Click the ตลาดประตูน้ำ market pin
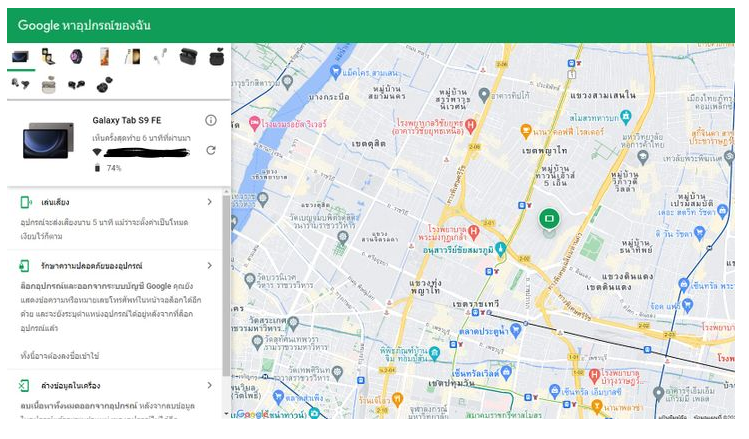 point(515,329)
